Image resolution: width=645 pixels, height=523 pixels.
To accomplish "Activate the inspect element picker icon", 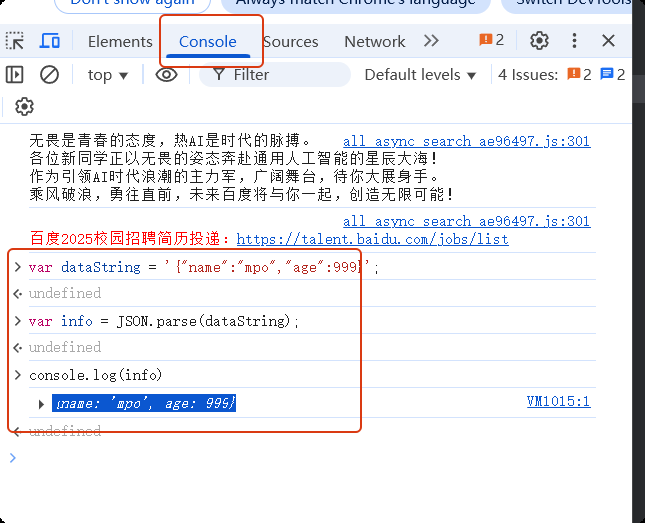I will [x=14, y=41].
